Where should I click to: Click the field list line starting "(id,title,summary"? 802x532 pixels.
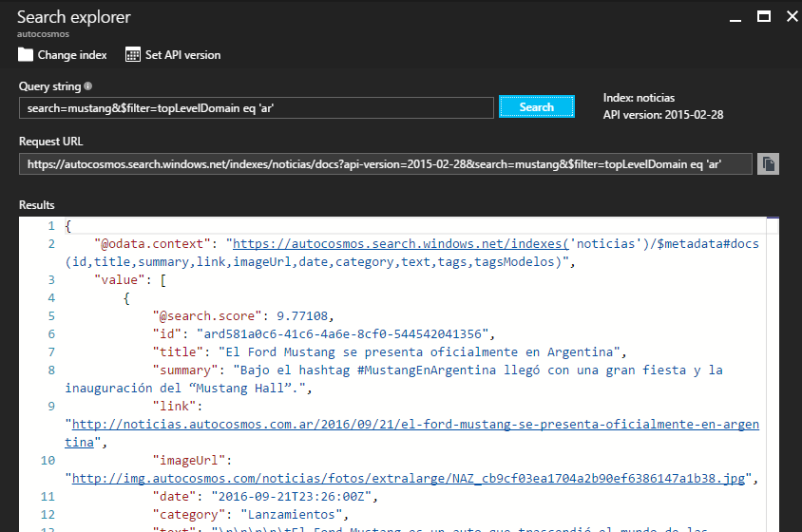[319, 262]
